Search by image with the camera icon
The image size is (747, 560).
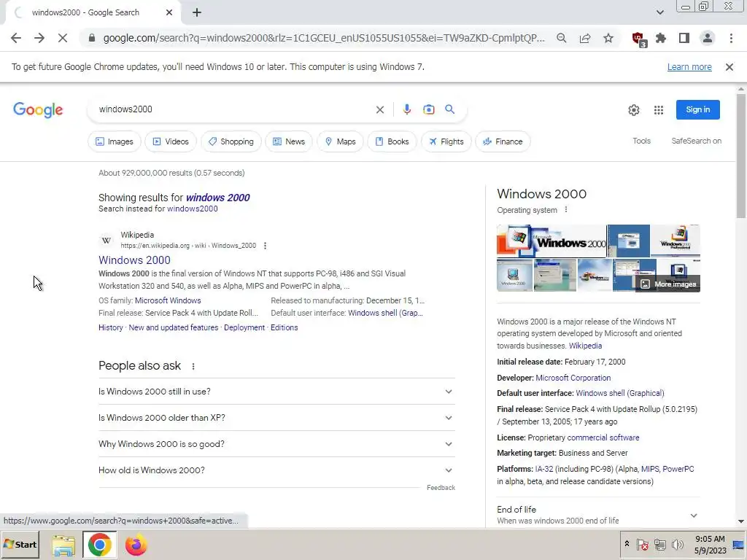tap(429, 109)
